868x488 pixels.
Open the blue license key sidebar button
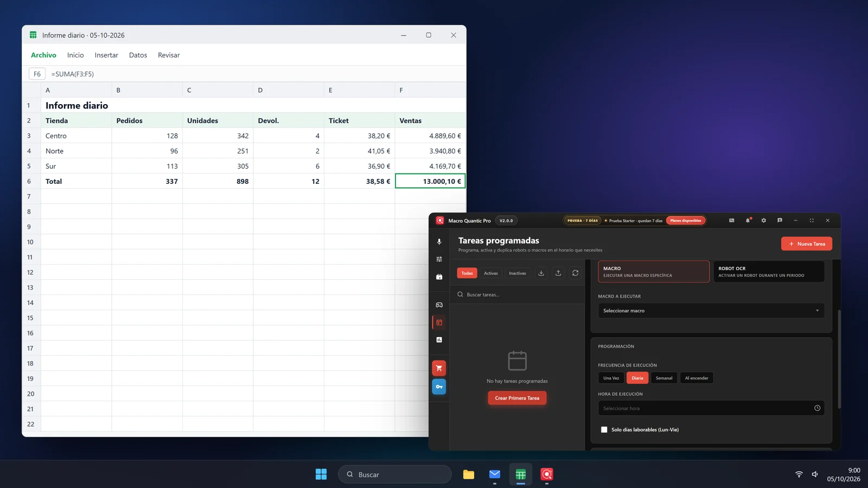[439, 387]
